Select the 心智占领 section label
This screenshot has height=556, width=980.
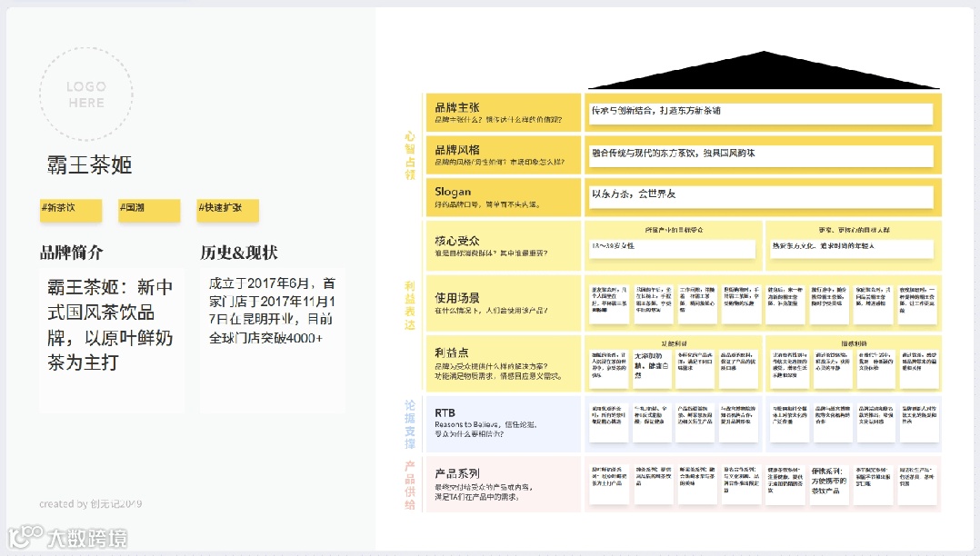410,155
